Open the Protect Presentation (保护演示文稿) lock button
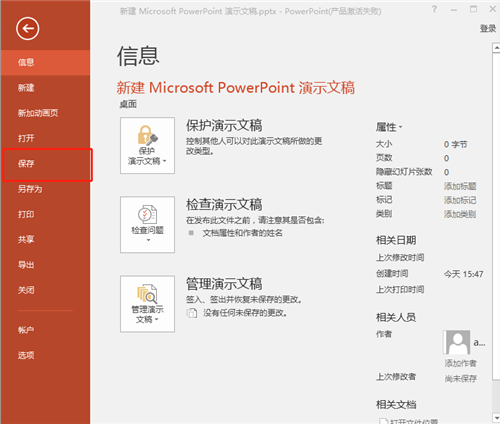The height and width of the screenshot is (424, 500). 147,145
